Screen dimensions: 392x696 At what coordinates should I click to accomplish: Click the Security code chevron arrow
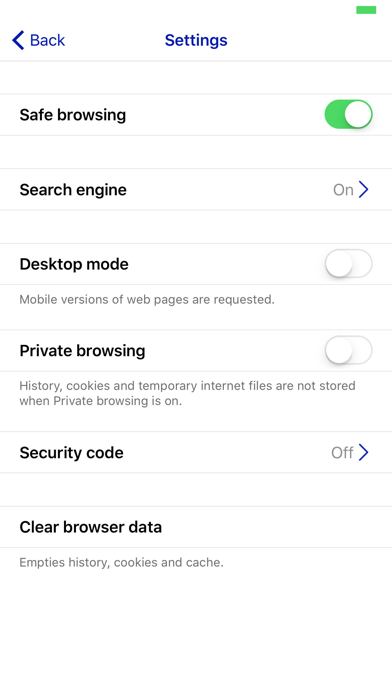click(x=364, y=452)
